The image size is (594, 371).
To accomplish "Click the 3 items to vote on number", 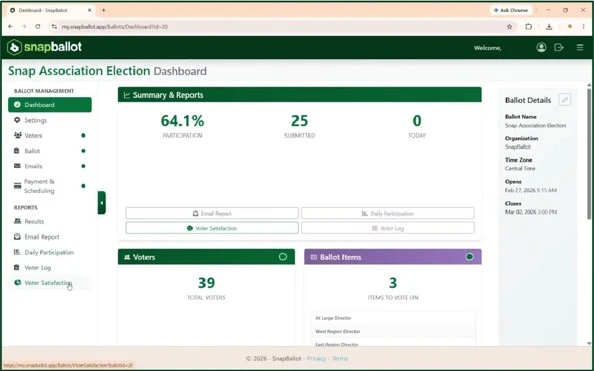I will click(x=393, y=283).
